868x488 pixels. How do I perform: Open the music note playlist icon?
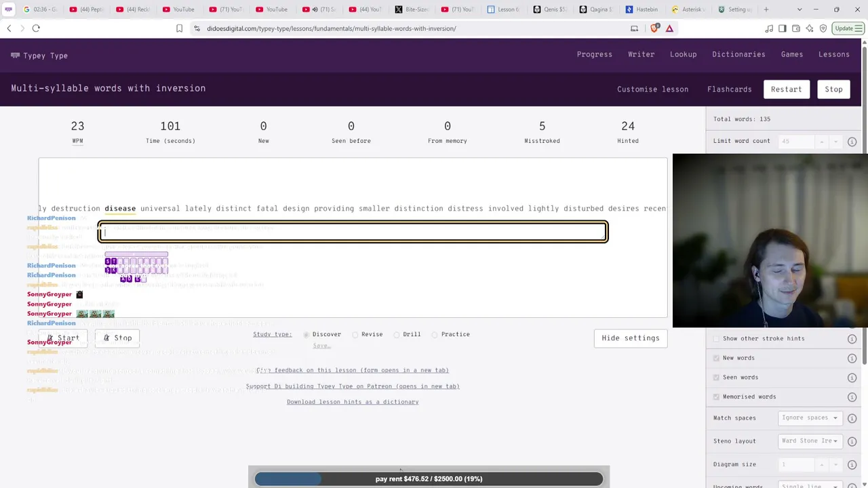(x=768, y=28)
